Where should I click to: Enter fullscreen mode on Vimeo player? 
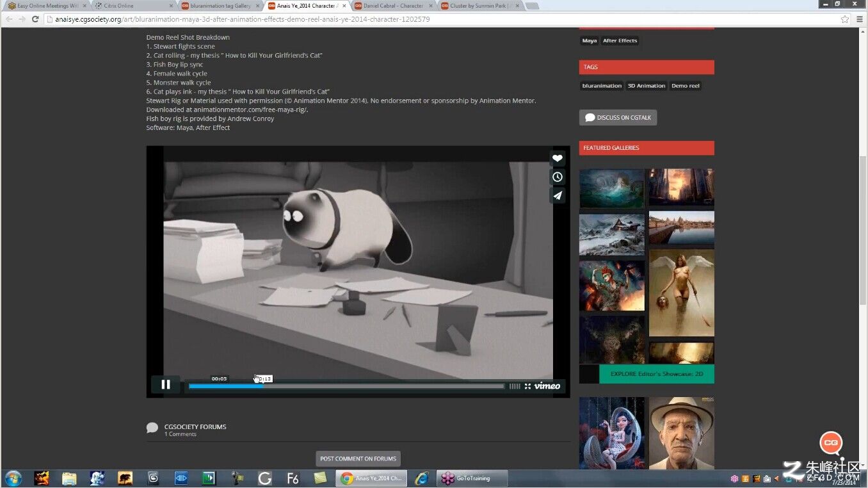coord(527,386)
